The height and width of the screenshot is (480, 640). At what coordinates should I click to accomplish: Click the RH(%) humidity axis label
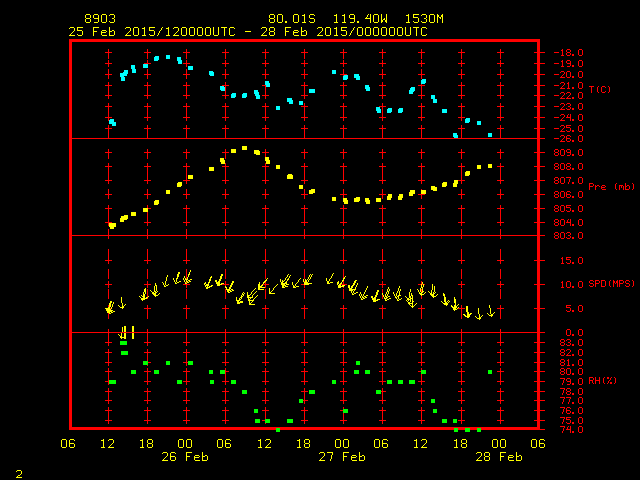coord(602,381)
